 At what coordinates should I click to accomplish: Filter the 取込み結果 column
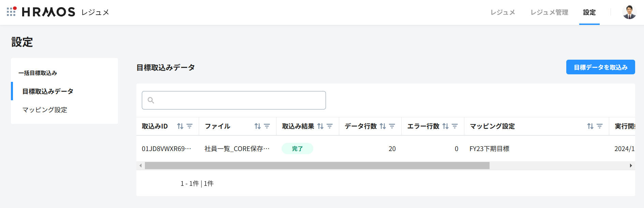point(330,126)
